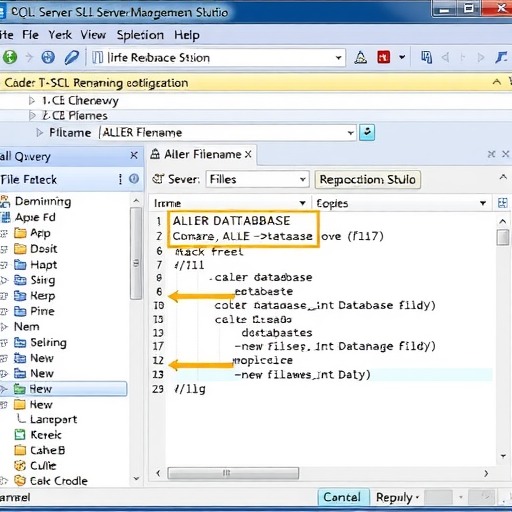
Task: Close the 'Aller Filename' tab
Action: pyautogui.click(x=248, y=154)
